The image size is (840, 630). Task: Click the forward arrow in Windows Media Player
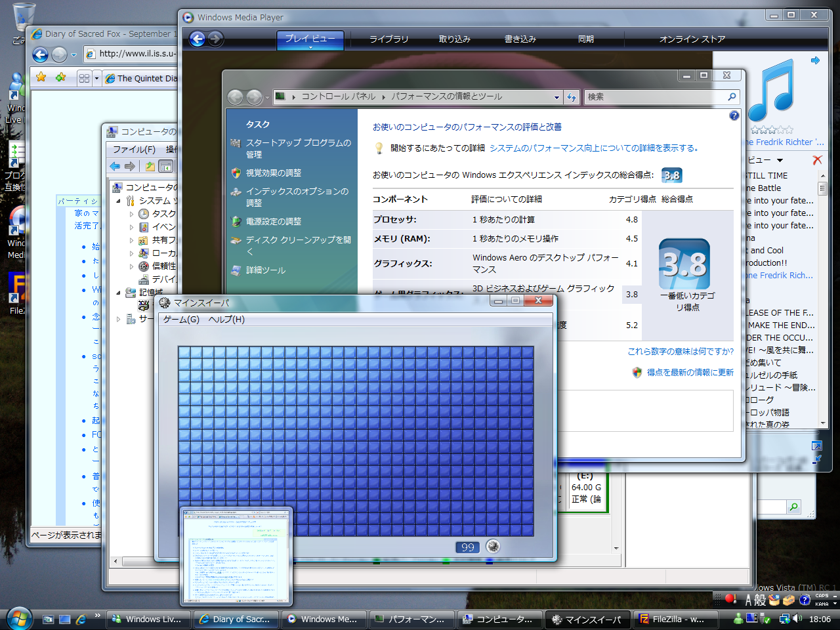tap(215, 39)
